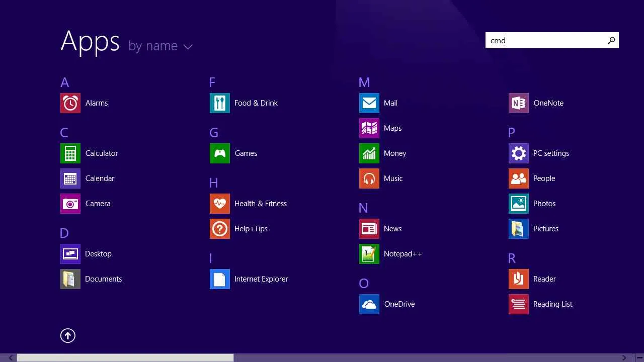
Task: Click the 'N' group header
Action: pyautogui.click(x=363, y=208)
